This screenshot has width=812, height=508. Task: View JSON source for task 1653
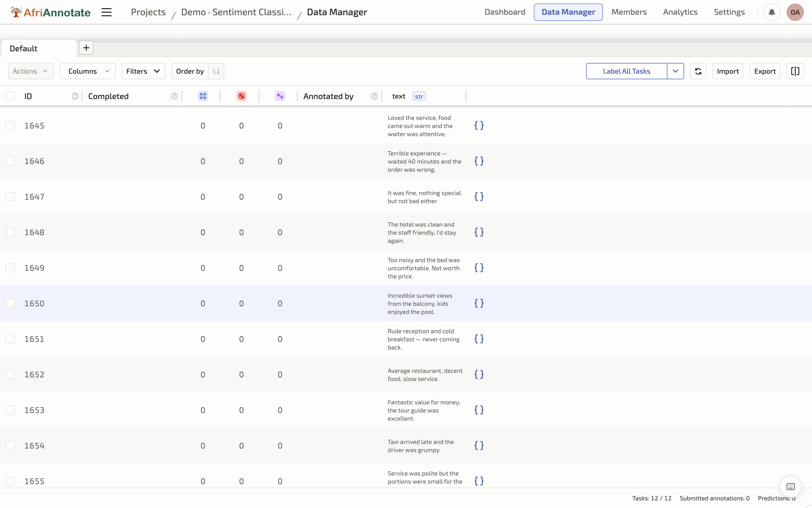pyautogui.click(x=479, y=410)
